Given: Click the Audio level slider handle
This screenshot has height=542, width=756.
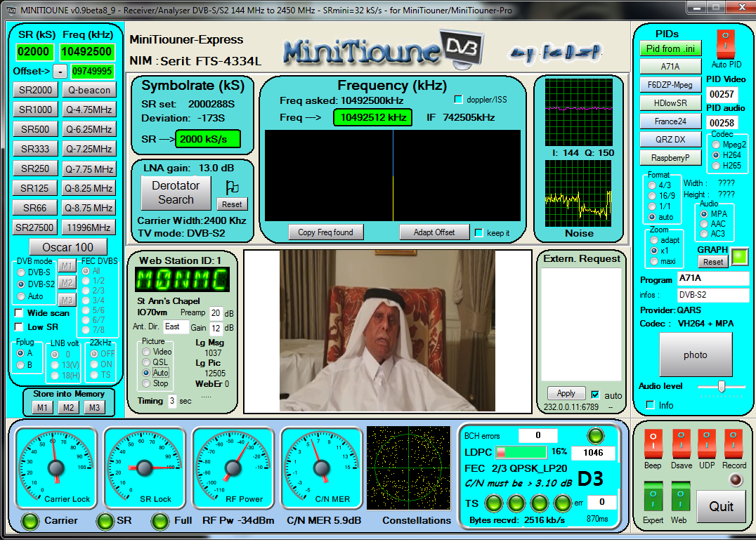Looking at the screenshot, I should point(722,386).
